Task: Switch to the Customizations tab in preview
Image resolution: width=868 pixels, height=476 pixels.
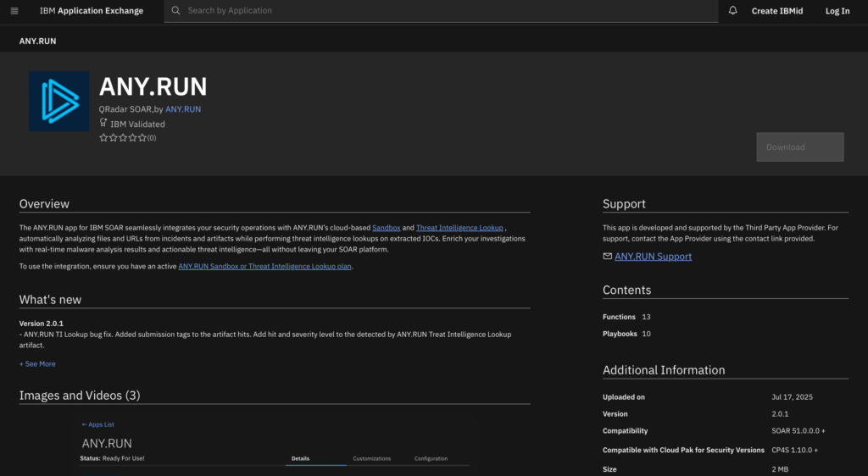Action: point(371,458)
